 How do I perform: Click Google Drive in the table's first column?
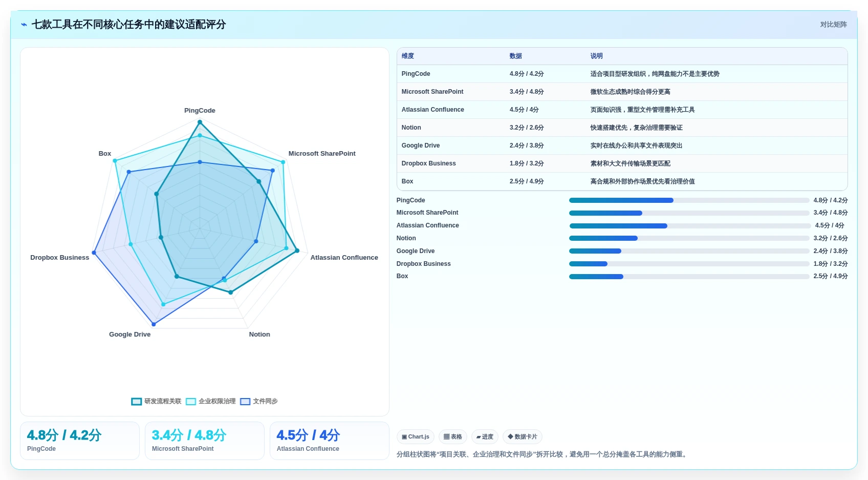point(421,145)
